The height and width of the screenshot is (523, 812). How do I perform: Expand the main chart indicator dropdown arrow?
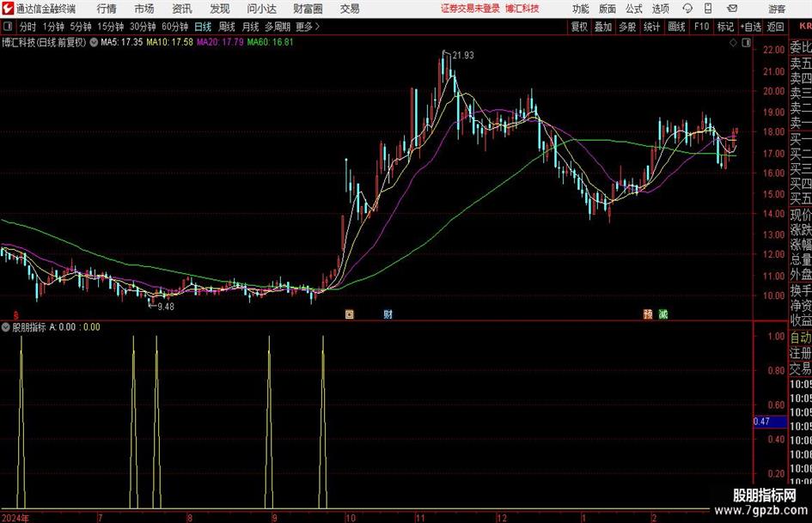pyautogui.click(x=94, y=42)
